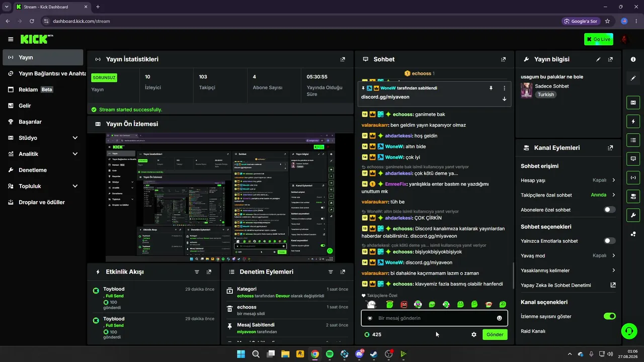Click the chat scrollbar
Image resolution: width=644 pixels, height=362 pixels.
[x=513, y=275]
